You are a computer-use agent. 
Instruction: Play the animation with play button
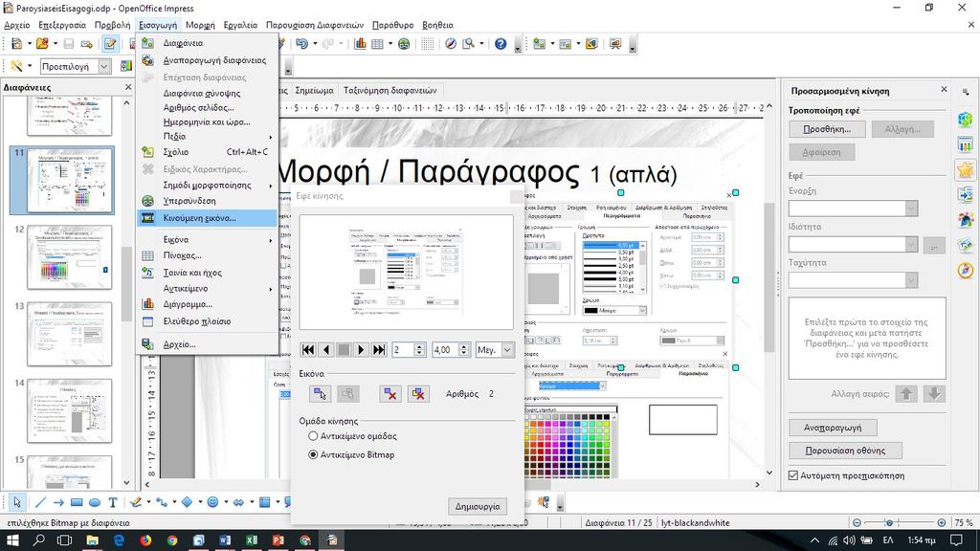[x=361, y=350]
